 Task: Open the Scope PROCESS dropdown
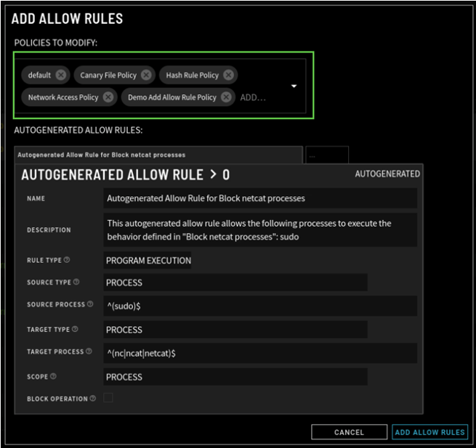[235, 377]
